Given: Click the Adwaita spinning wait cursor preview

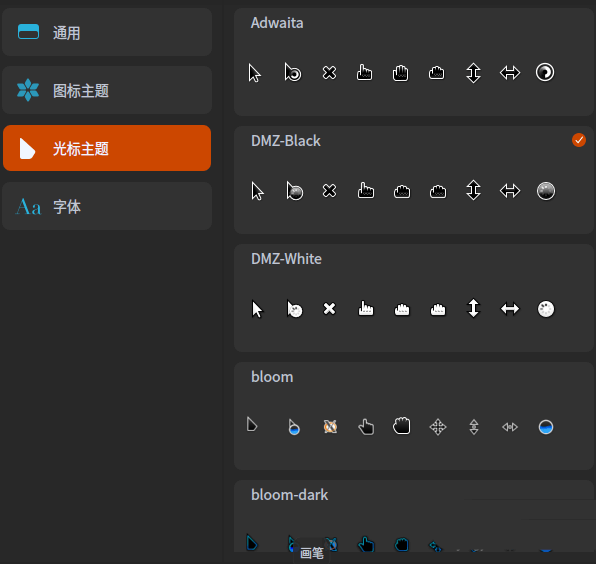Looking at the screenshot, I should coord(545,72).
